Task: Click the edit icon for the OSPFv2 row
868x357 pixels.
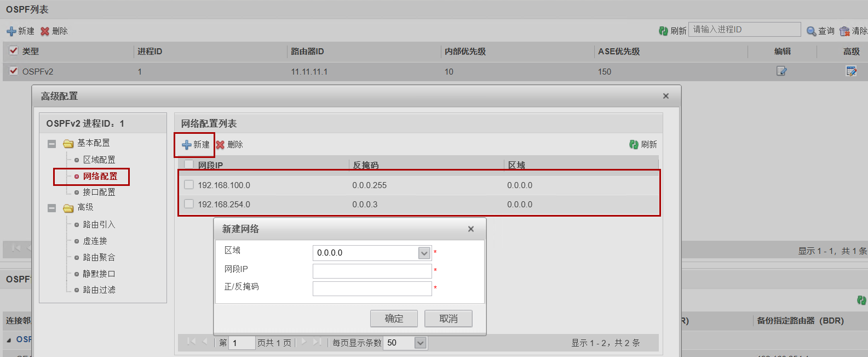Action: (781, 71)
